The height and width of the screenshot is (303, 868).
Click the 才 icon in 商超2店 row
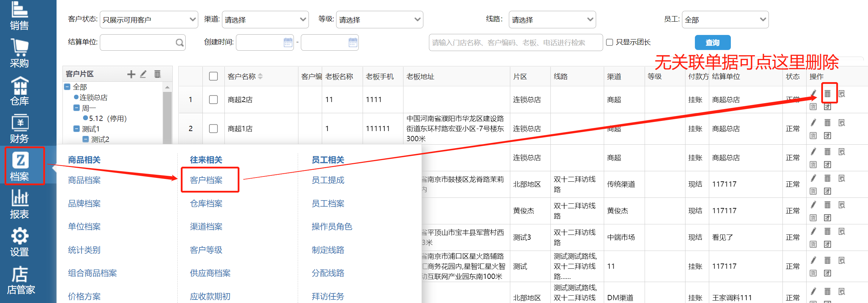pos(828,107)
